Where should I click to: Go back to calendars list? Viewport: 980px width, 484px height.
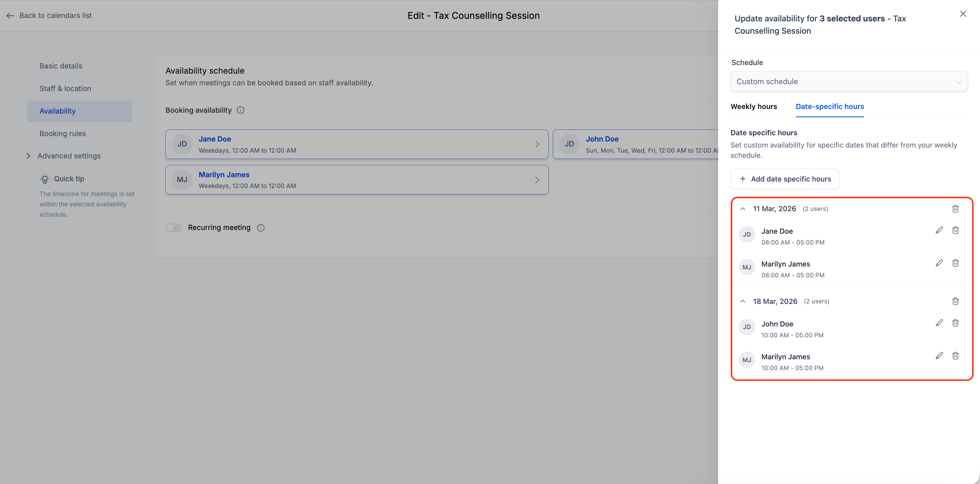[x=49, y=16]
